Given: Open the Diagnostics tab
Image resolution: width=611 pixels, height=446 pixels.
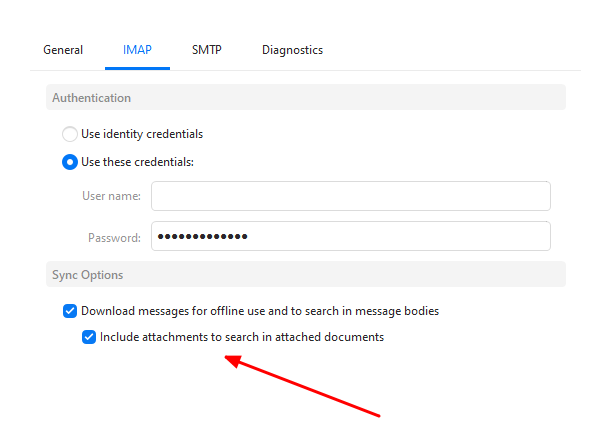Looking at the screenshot, I should [x=292, y=50].
